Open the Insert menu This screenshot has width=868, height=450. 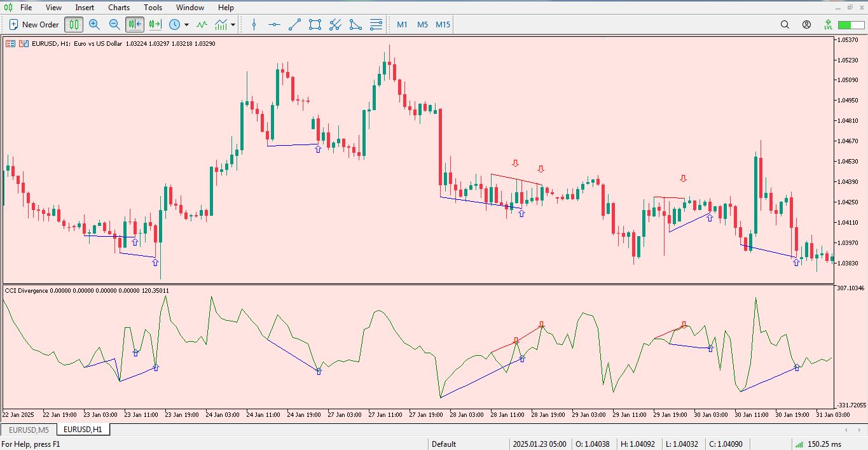[85, 8]
